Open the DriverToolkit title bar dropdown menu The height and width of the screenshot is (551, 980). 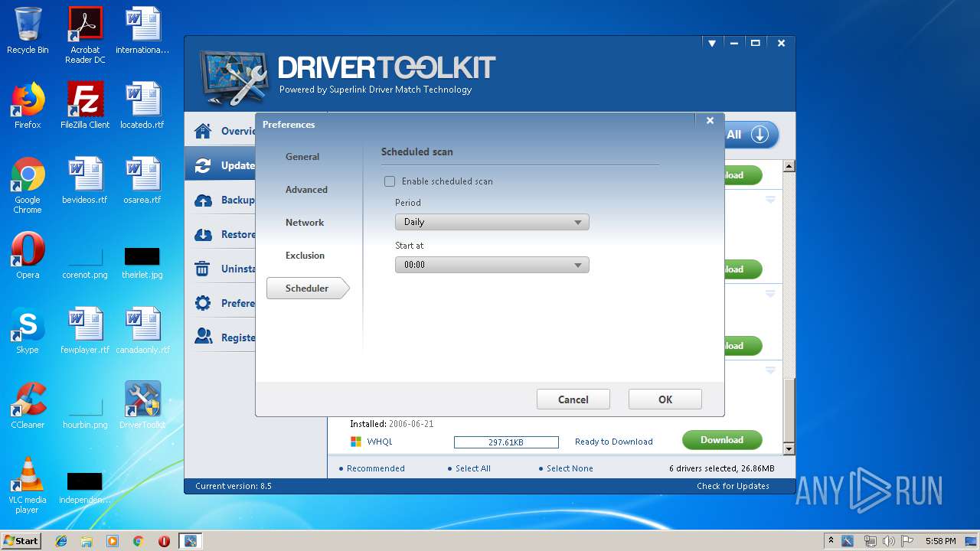pyautogui.click(x=712, y=44)
